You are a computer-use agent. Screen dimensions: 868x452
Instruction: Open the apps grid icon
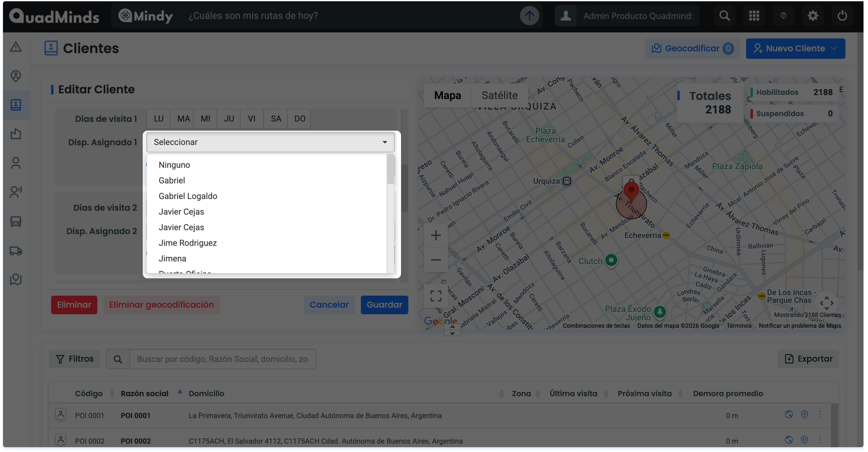[754, 16]
